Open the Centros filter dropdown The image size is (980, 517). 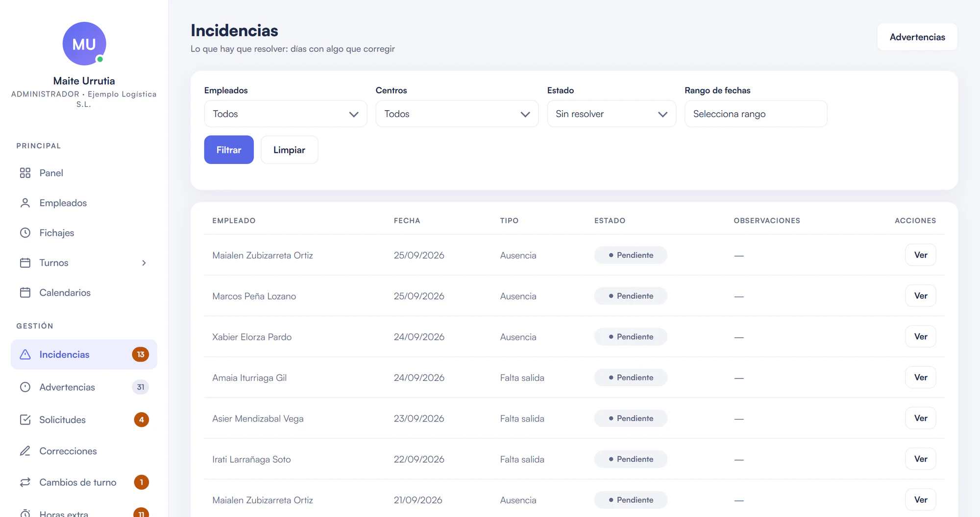[x=457, y=114]
